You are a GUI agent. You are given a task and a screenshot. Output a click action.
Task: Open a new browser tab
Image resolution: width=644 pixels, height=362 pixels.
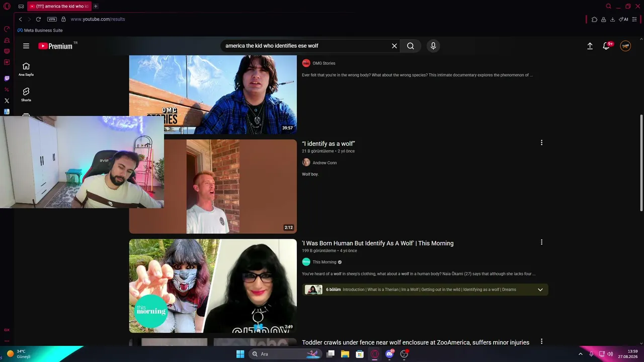(96, 7)
